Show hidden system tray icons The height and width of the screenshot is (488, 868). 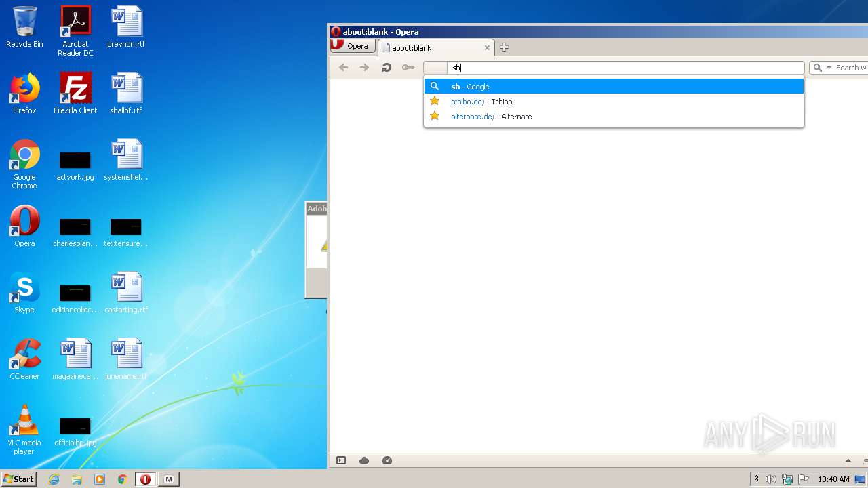pyautogui.click(x=756, y=479)
